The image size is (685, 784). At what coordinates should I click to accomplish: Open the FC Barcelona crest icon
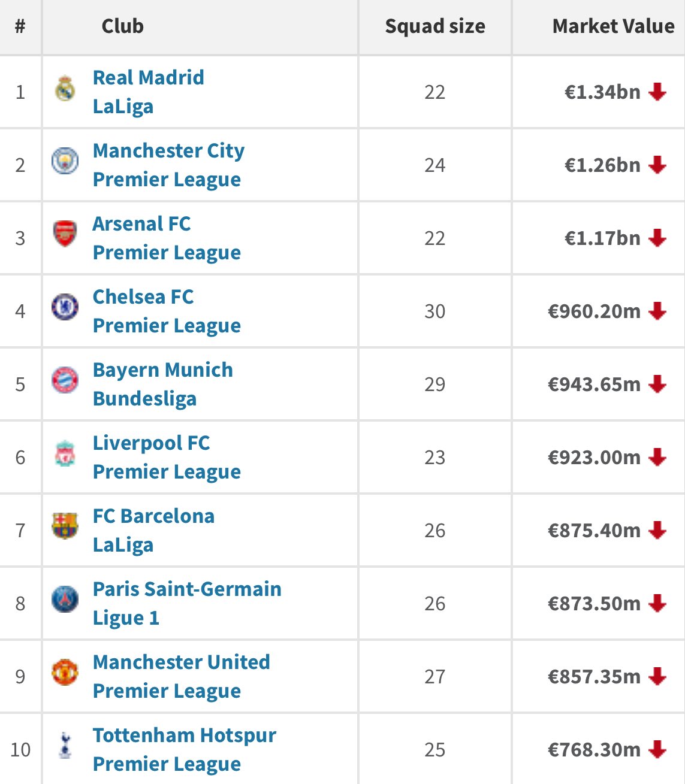[65, 526]
